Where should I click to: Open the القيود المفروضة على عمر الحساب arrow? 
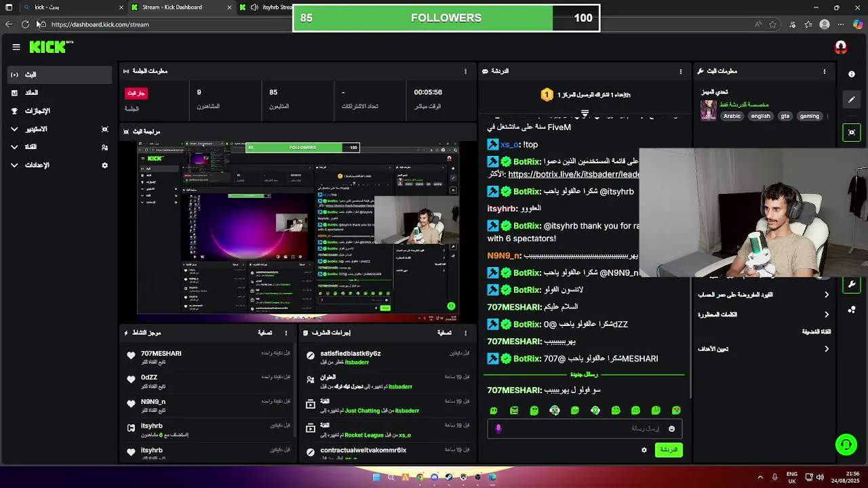pos(827,295)
